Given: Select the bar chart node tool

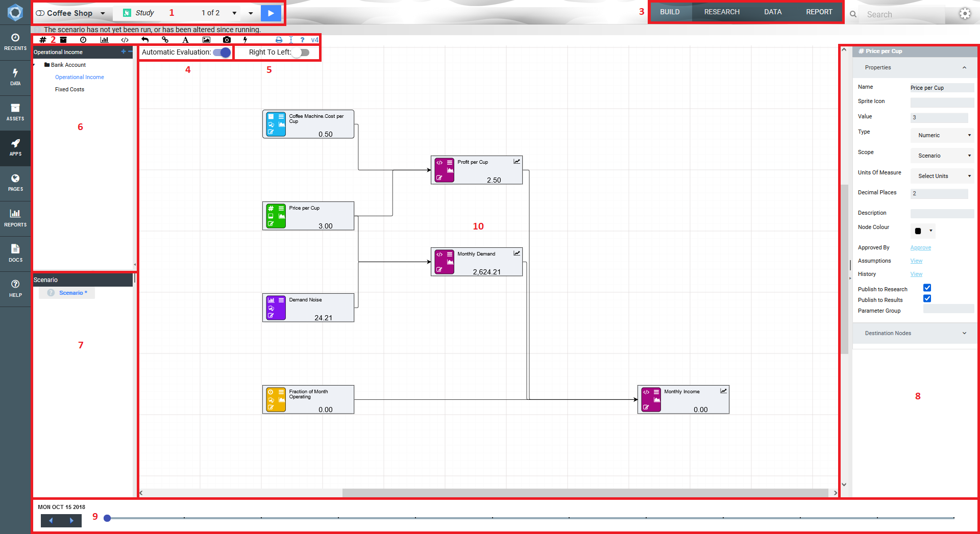Looking at the screenshot, I should (x=104, y=40).
